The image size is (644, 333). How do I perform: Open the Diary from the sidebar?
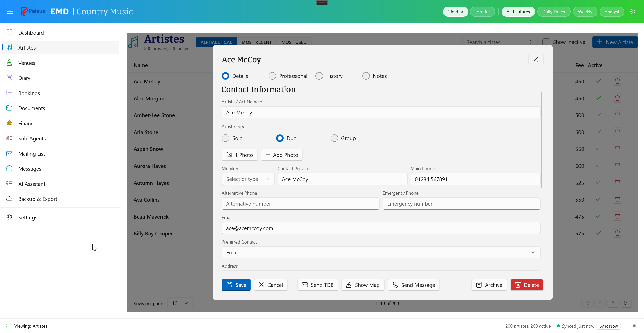pos(24,78)
